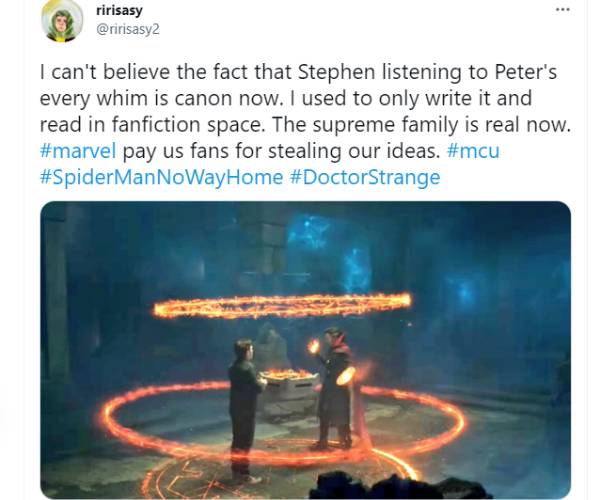Click the #DoctorStrange hashtag
Screen dimensions: 600x500
coord(365,178)
